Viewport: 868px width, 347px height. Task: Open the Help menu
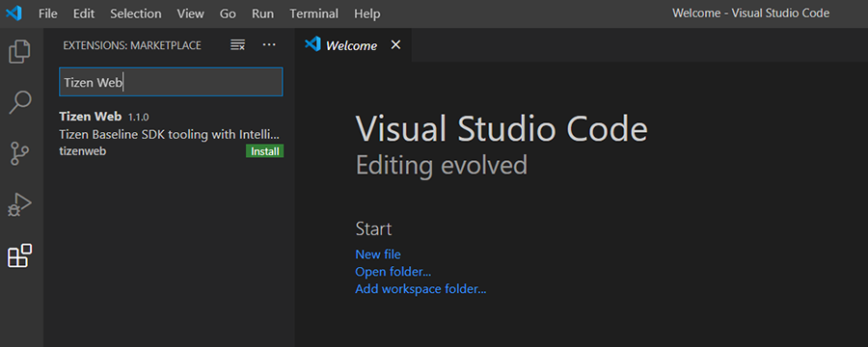point(367,13)
